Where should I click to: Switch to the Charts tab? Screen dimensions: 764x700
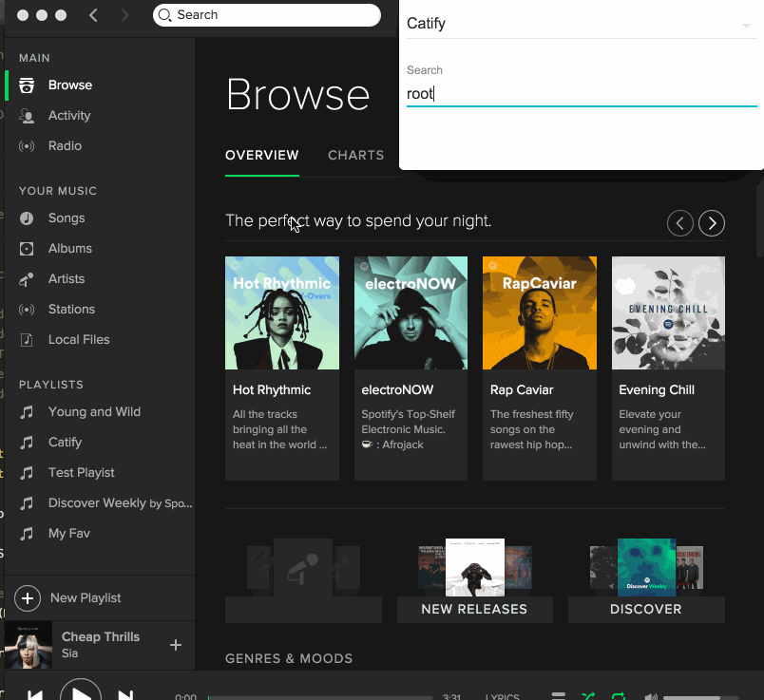tap(355, 156)
